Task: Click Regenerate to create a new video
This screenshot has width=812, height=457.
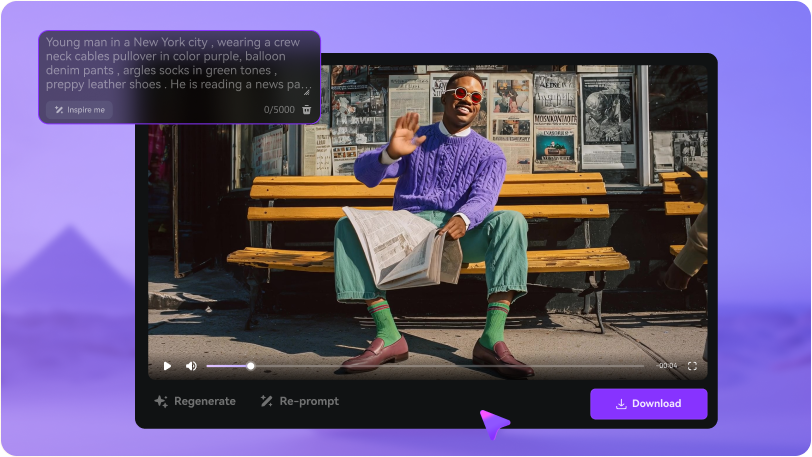Action: click(195, 401)
